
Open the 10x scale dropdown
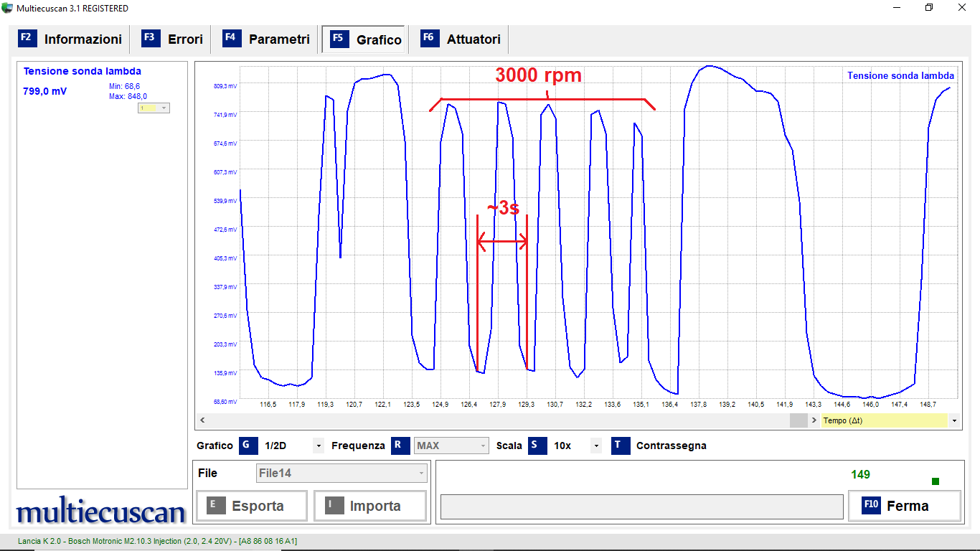click(x=595, y=446)
